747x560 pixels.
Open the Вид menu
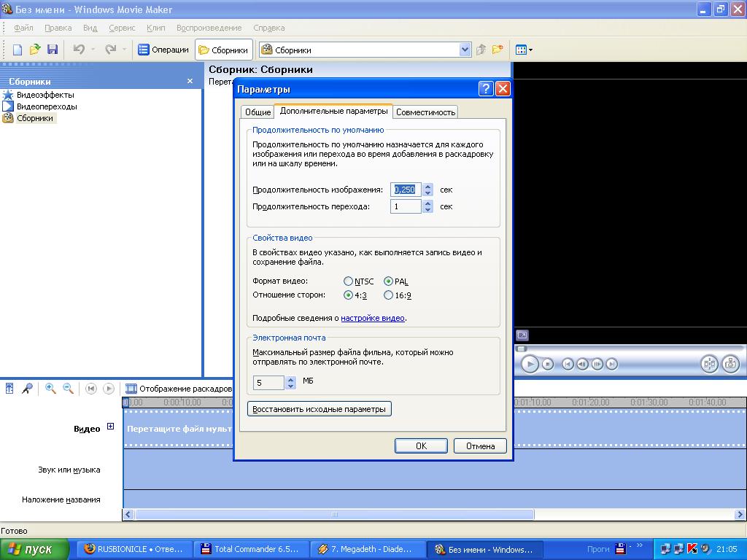(90, 28)
